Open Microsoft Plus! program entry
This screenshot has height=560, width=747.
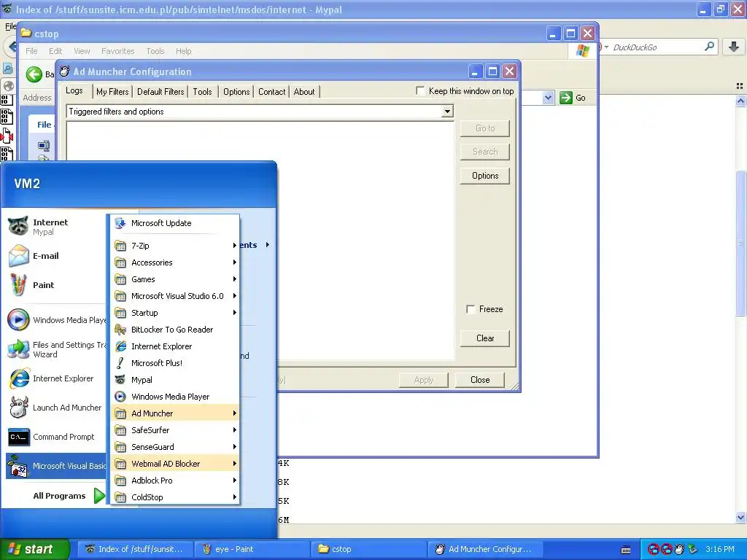(175, 363)
